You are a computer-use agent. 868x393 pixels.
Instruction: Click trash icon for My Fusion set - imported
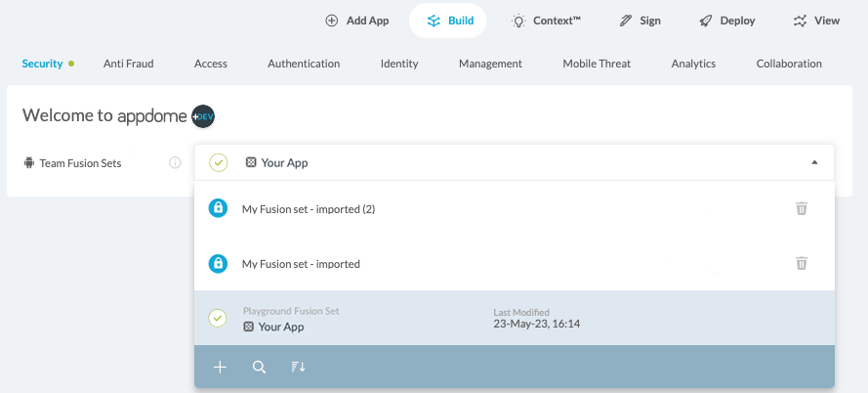click(x=801, y=263)
